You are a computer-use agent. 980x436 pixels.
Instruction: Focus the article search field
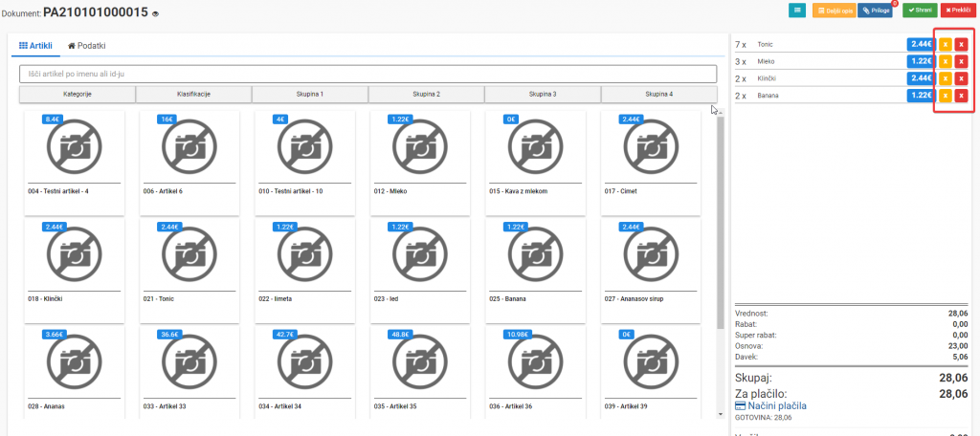click(x=367, y=75)
